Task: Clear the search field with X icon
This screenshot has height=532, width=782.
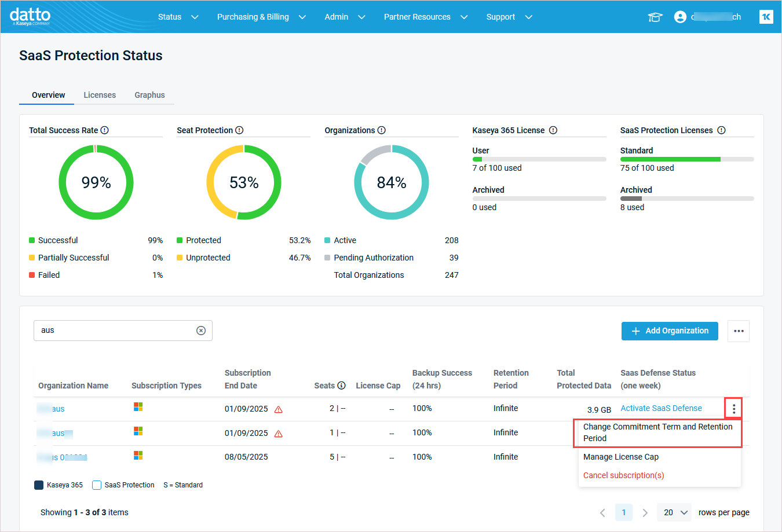Action: point(201,331)
